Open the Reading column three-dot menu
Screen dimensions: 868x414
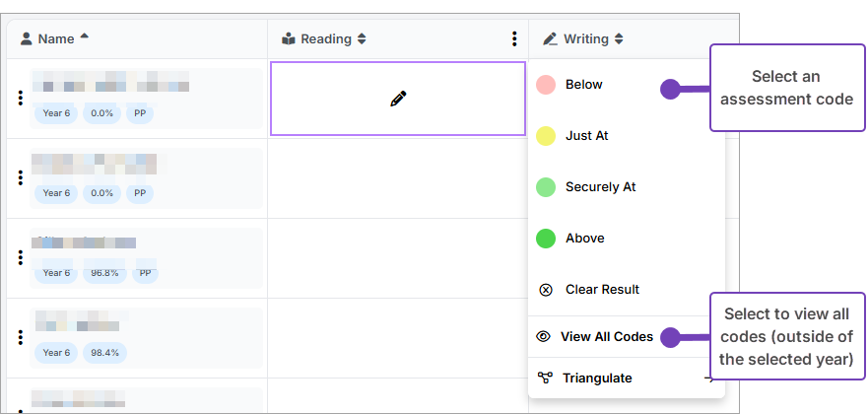point(514,39)
